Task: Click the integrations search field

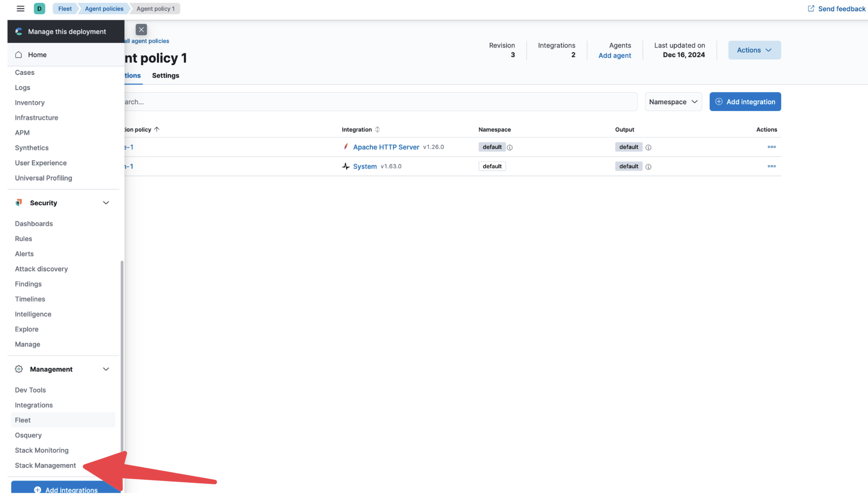Action: click(377, 102)
